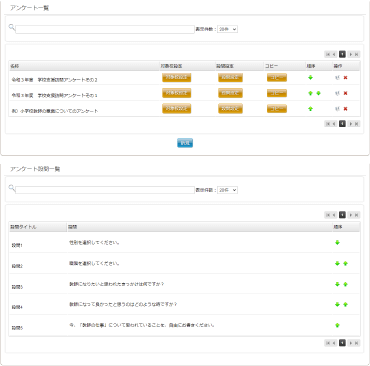Screen dimensions: 370x366
Task: Click the blue 新規 button
Action: coord(185,143)
